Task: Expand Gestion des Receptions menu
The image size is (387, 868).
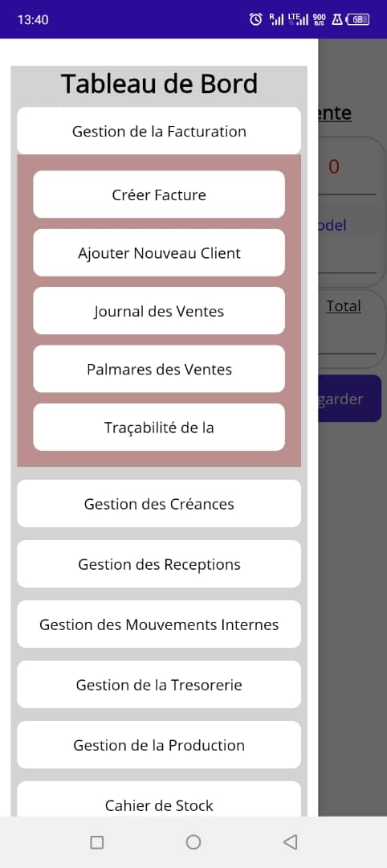Action: pyautogui.click(x=159, y=563)
